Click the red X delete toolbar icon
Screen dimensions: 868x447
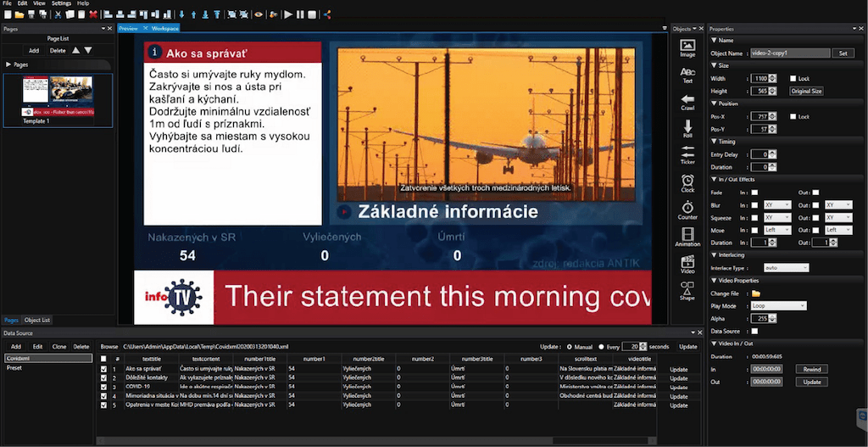coord(93,14)
